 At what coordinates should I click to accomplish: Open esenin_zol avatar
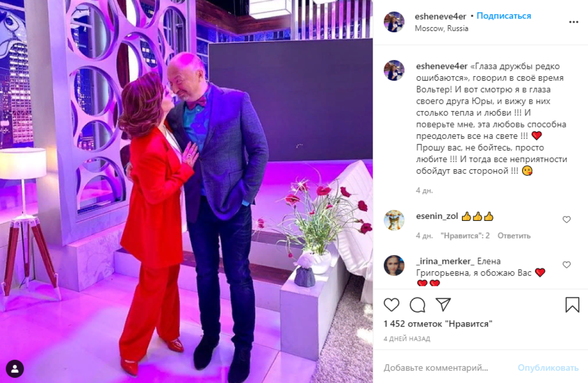tap(394, 220)
